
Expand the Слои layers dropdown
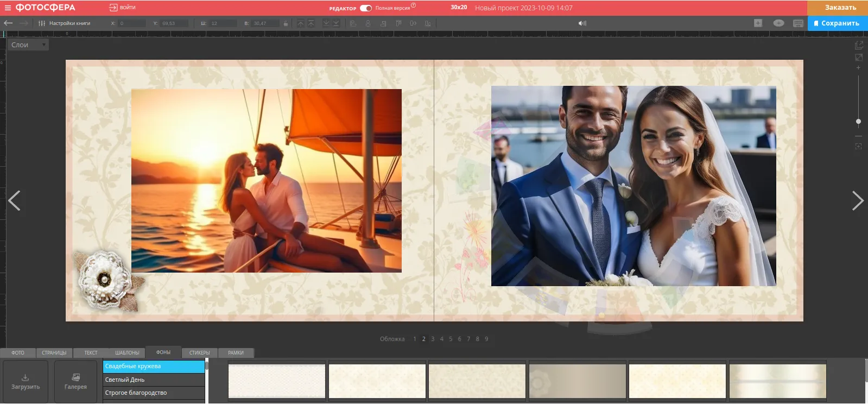point(29,45)
